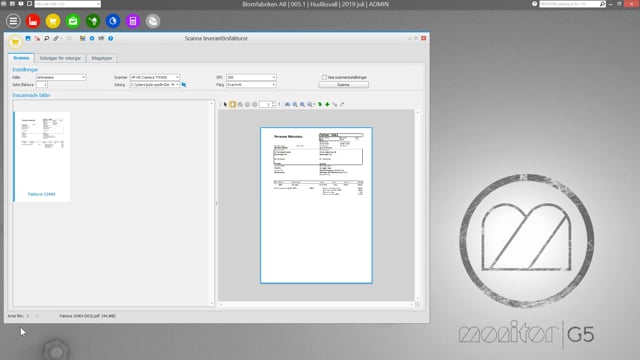
Task: Open the gray Global settings module
Action: click(153, 21)
